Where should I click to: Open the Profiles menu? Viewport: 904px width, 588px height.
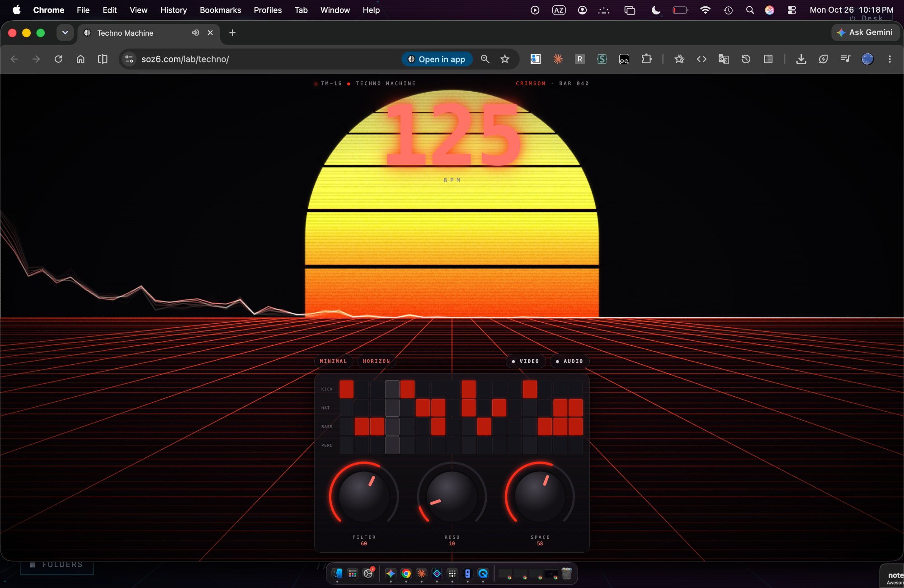pos(268,10)
